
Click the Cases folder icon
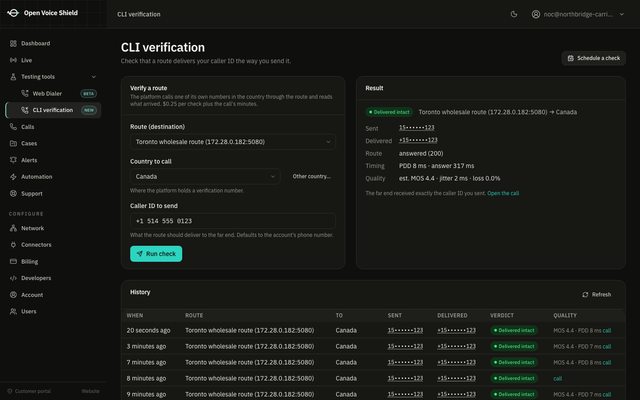point(13,143)
